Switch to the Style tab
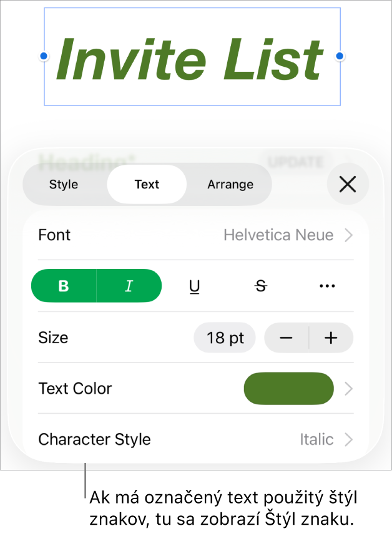Viewport: 392px width, 536px height. point(64,184)
